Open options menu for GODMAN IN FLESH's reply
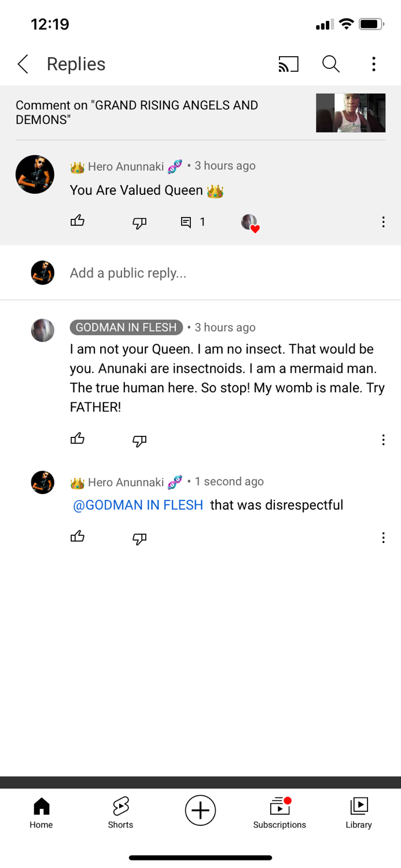 [x=383, y=440]
